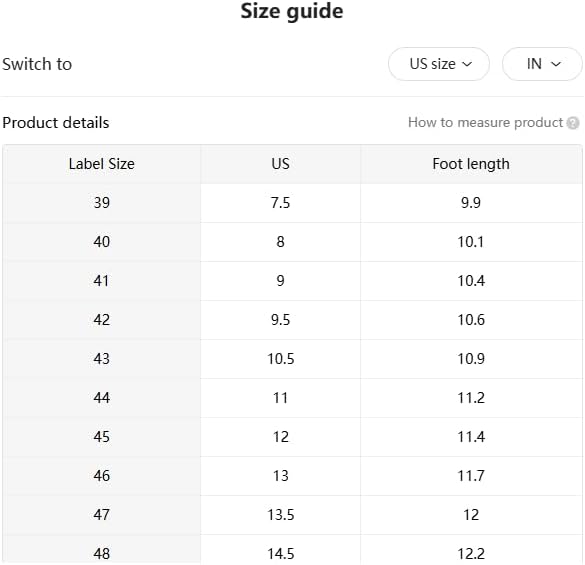585x565 pixels.
Task: Select label size 39 row
Action: point(292,203)
